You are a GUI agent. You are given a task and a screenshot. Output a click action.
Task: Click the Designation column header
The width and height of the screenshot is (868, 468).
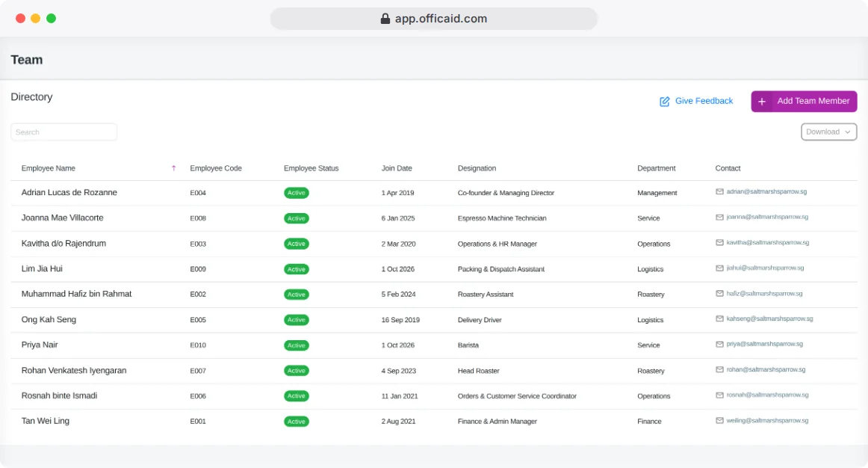(x=477, y=168)
